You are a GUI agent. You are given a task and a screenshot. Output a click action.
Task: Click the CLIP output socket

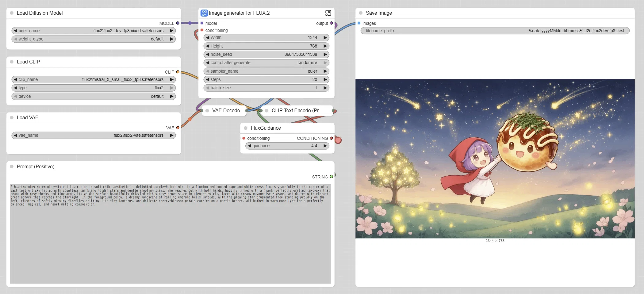pos(178,72)
